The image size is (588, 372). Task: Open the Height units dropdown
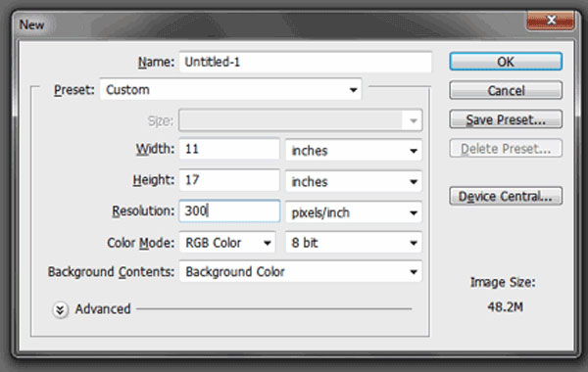tap(354, 181)
